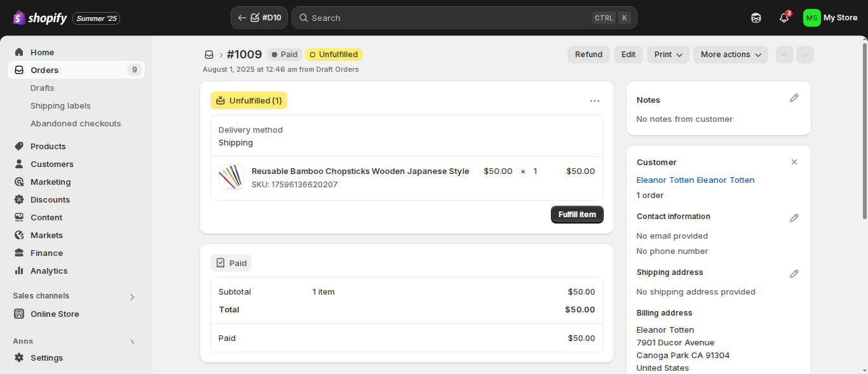
Task: Open Drafts under Orders
Action: point(42,88)
